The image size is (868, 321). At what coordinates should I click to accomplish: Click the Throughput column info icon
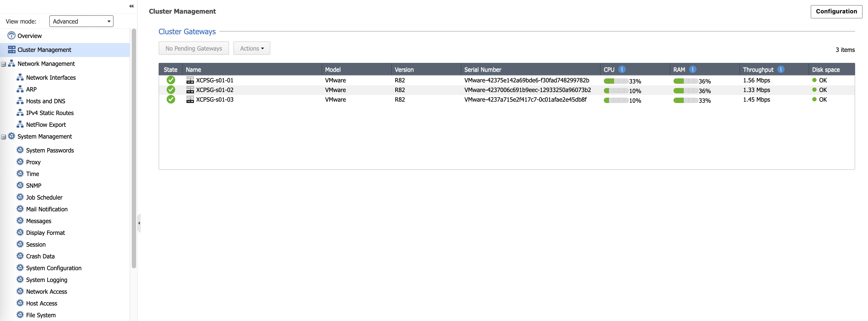tap(780, 69)
